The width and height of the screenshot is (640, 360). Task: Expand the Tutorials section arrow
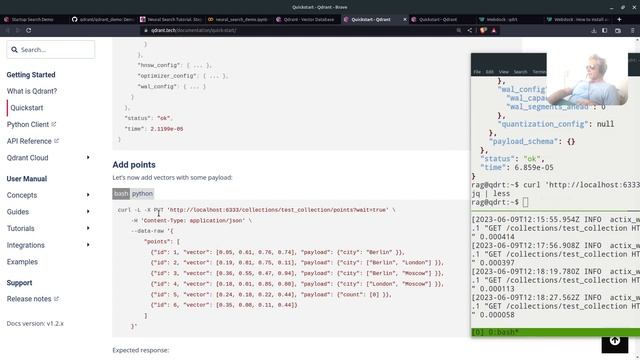tap(88, 228)
